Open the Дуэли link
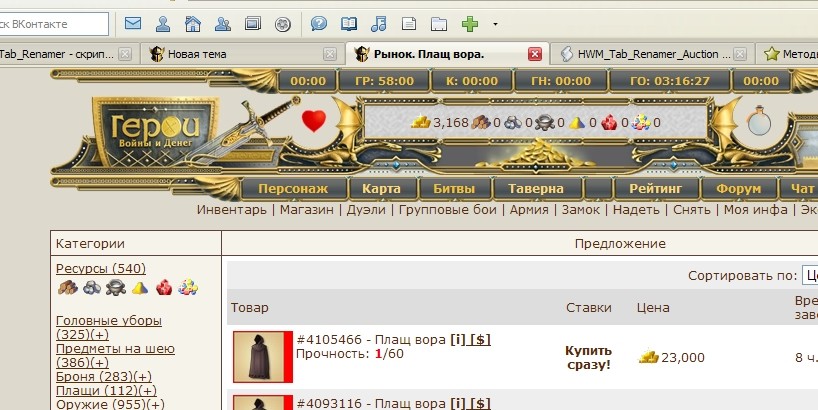 (366, 210)
